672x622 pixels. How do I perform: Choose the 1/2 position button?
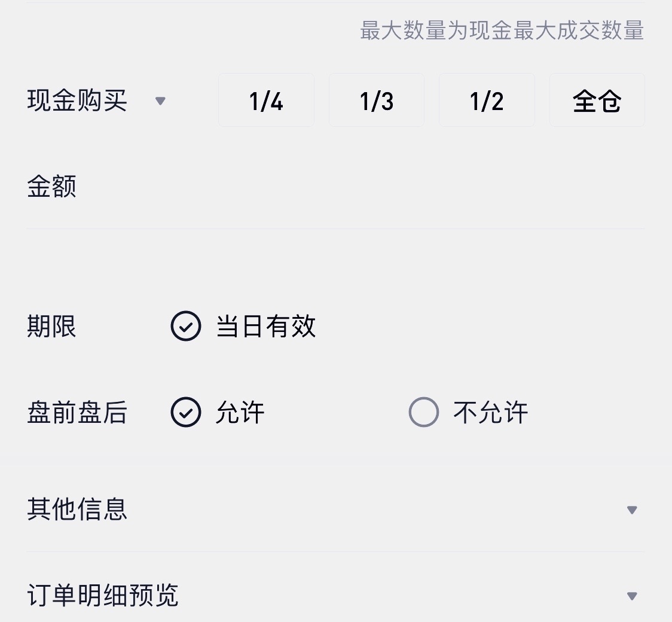point(487,100)
